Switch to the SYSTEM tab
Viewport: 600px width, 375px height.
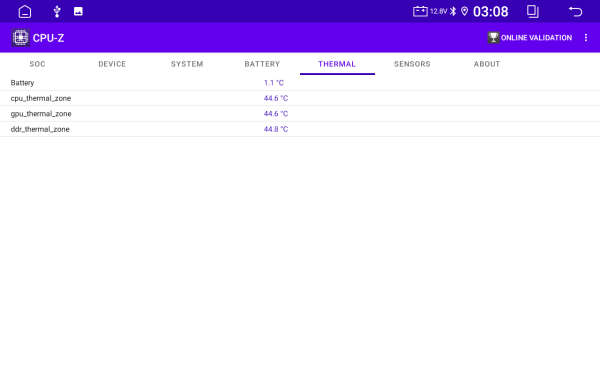[187, 64]
